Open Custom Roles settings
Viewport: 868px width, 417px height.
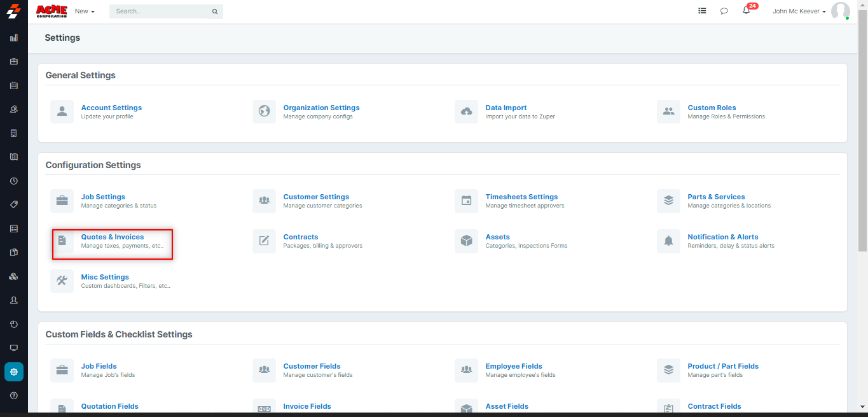coord(712,108)
